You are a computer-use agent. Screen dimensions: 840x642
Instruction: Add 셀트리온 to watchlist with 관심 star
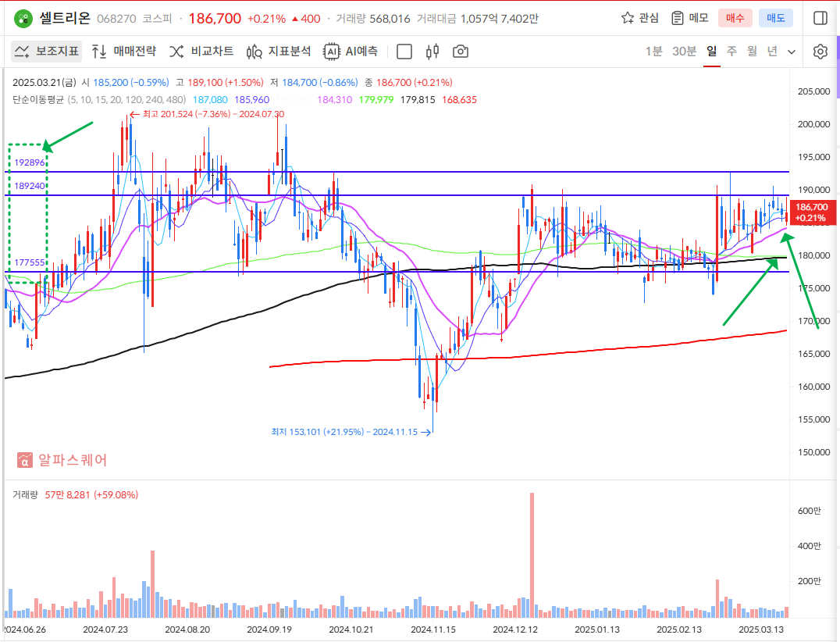point(639,18)
